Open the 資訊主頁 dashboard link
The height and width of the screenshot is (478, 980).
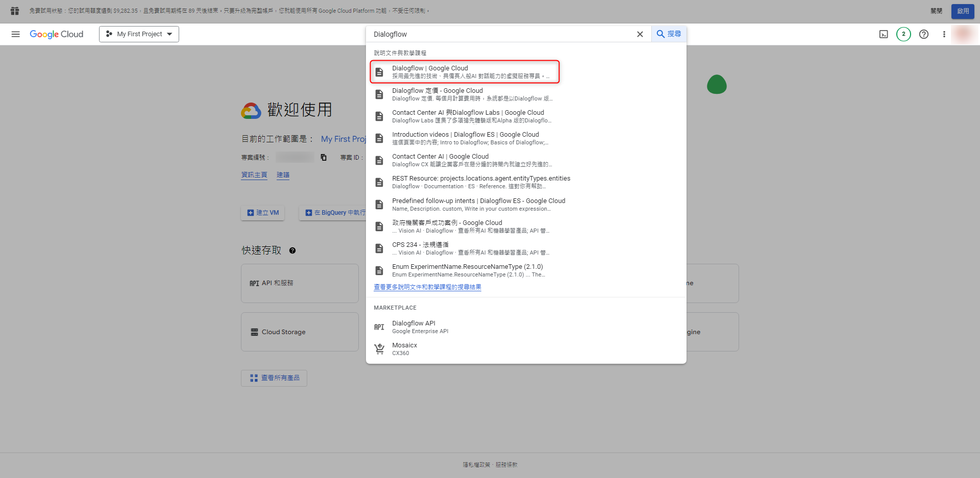tap(254, 175)
